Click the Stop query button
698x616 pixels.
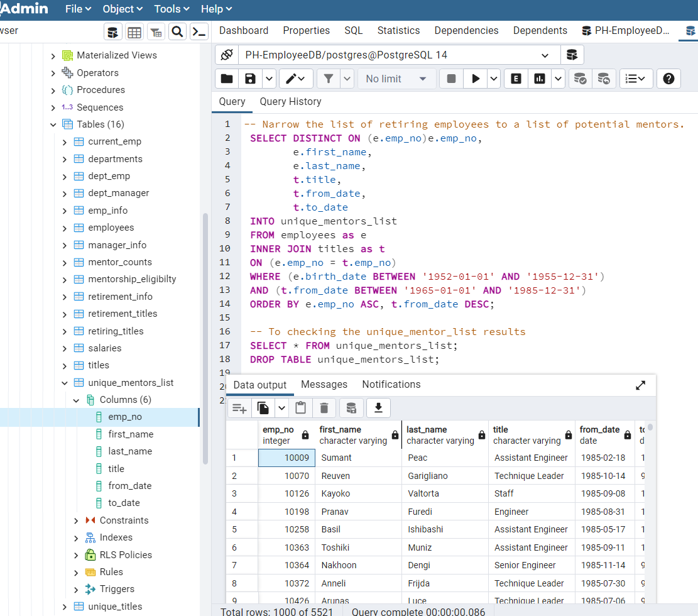pos(451,79)
